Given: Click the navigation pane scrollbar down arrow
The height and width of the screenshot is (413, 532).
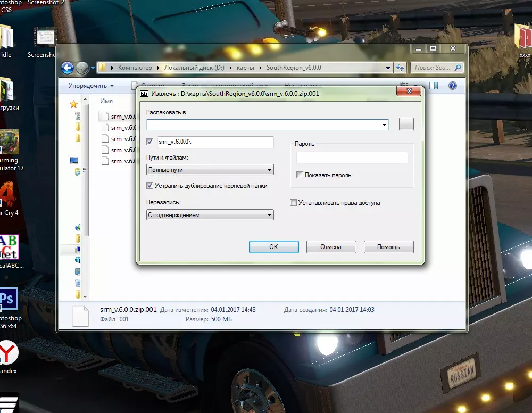Looking at the screenshot, I should [85, 296].
